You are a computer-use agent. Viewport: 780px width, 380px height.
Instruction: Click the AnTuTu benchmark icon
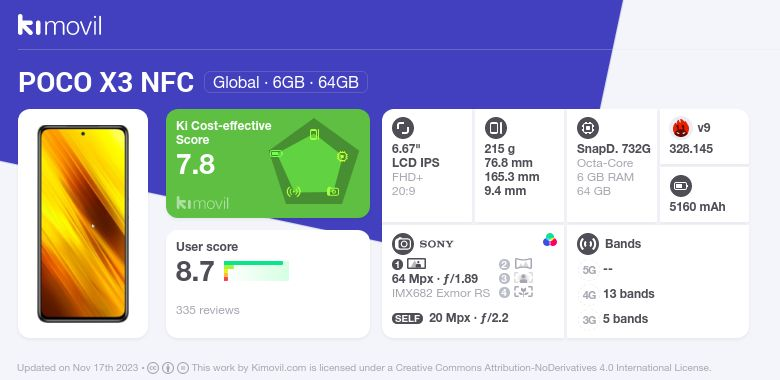pos(680,128)
